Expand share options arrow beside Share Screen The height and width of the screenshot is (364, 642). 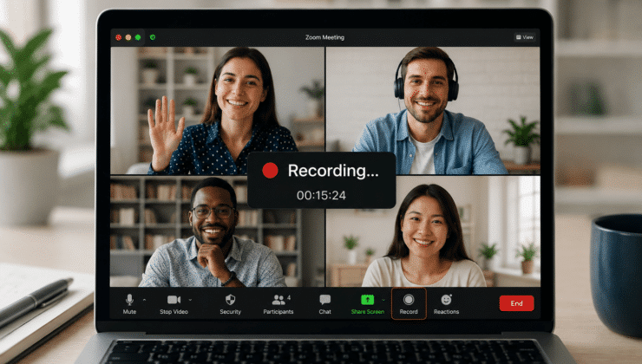pos(383,300)
